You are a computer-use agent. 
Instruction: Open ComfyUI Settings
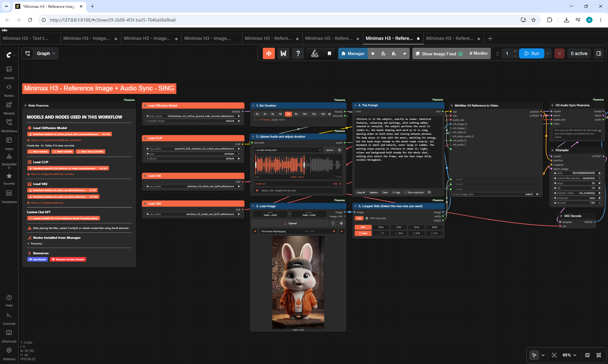point(9,354)
